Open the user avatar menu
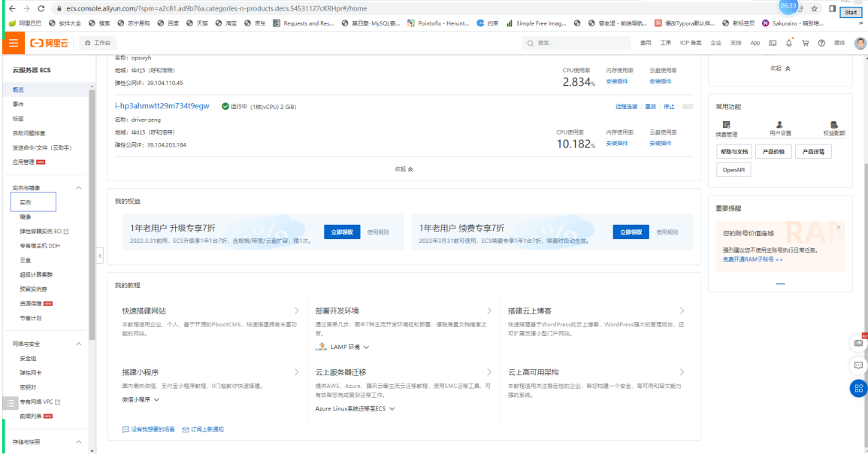Viewport: 868px width, 461px height. tap(860, 43)
